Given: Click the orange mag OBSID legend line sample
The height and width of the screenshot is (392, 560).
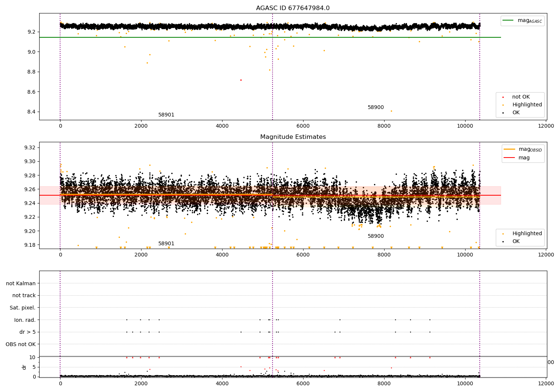Looking at the screenshot, I should coord(509,149).
